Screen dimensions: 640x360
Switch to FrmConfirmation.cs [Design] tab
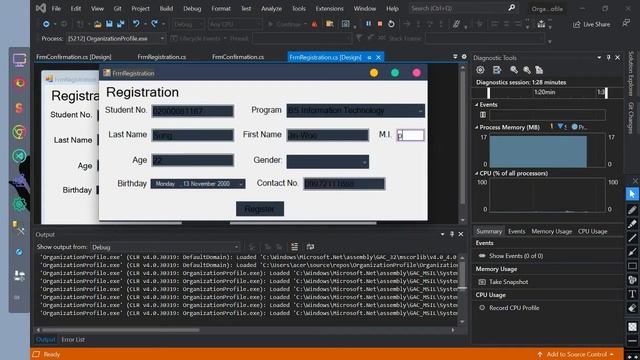(x=74, y=57)
